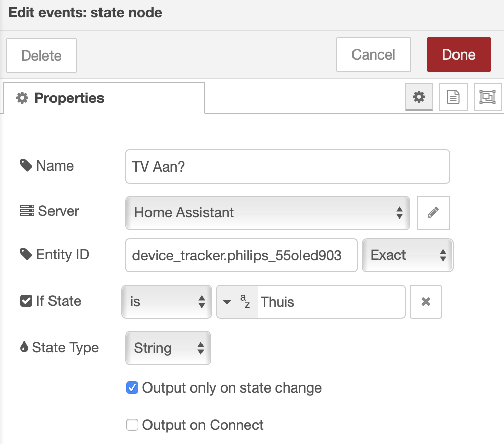Image resolution: width=504 pixels, height=444 pixels.
Task: Click the pencil icon to edit server
Action: [433, 212]
